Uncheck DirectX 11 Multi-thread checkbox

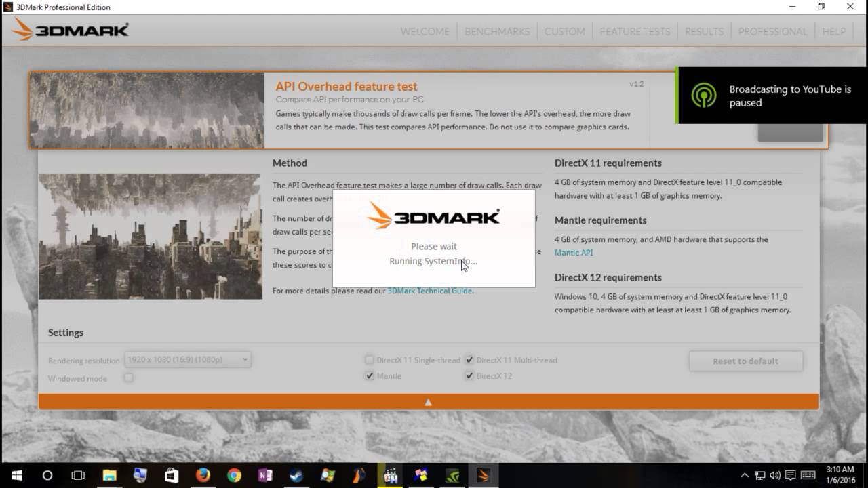coord(469,360)
